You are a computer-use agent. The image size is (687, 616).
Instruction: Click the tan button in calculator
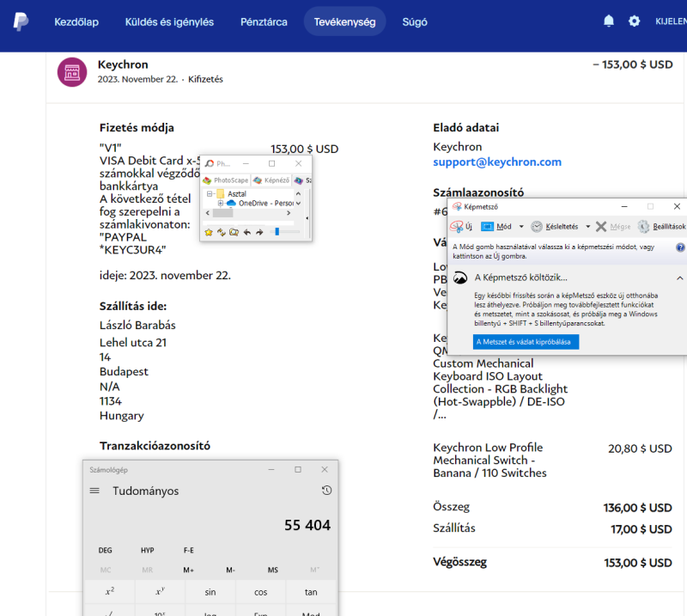click(311, 592)
